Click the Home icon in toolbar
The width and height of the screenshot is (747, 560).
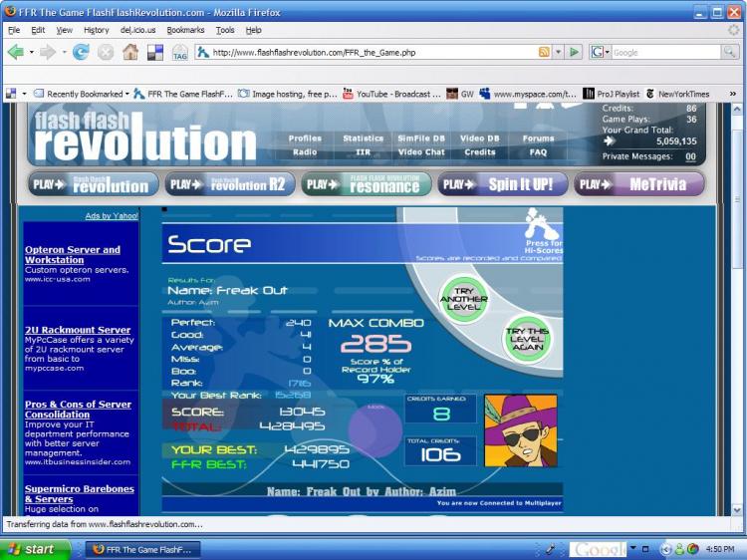click(130, 52)
